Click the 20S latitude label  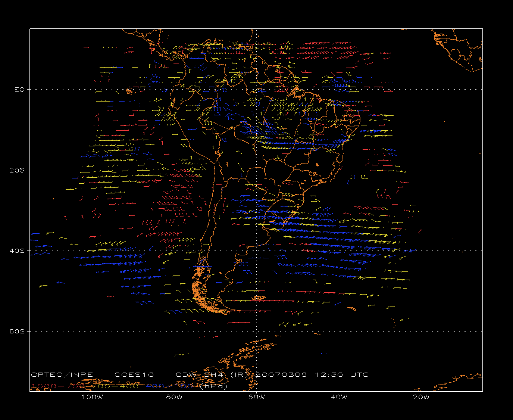(x=18, y=170)
